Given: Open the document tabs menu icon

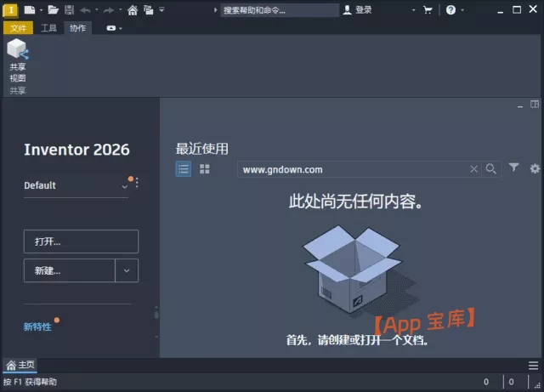Looking at the screenshot, I should click(533, 366).
